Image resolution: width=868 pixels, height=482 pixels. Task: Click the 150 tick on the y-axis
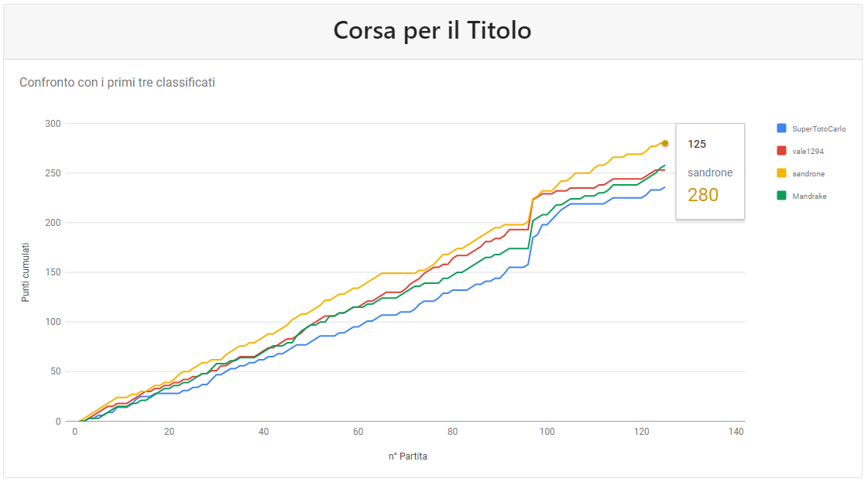[53, 272]
